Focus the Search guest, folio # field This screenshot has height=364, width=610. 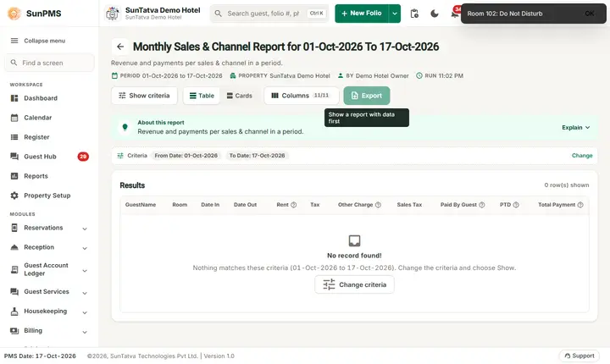click(x=269, y=14)
